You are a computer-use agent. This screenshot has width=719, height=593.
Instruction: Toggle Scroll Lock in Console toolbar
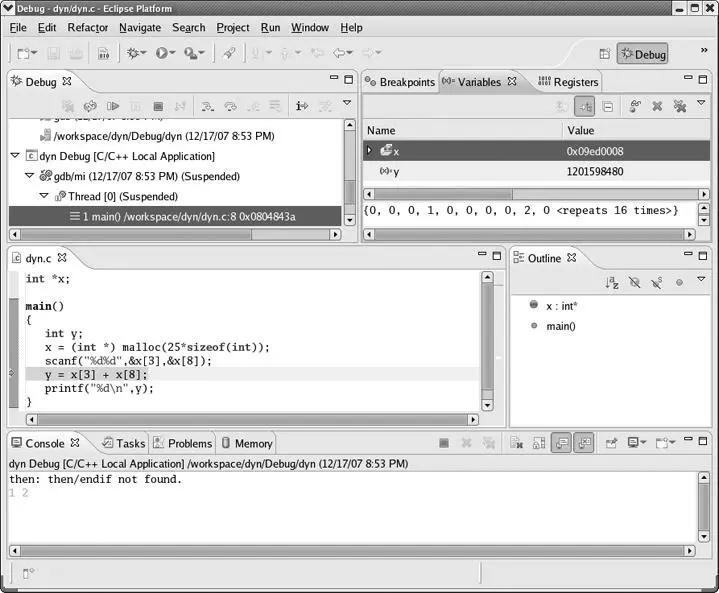[538, 443]
